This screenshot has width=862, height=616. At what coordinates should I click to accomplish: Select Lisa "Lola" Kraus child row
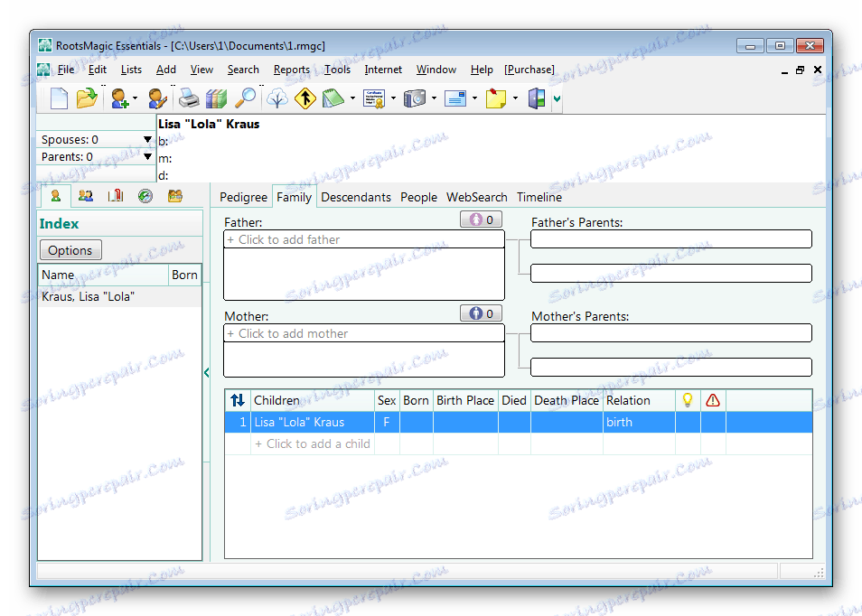519,422
